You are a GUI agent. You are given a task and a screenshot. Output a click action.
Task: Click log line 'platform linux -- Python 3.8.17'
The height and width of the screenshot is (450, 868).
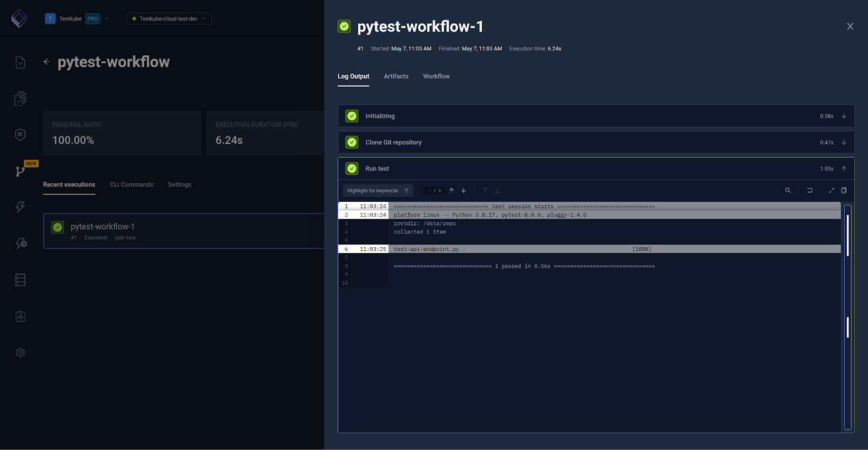(x=490, y=215)
